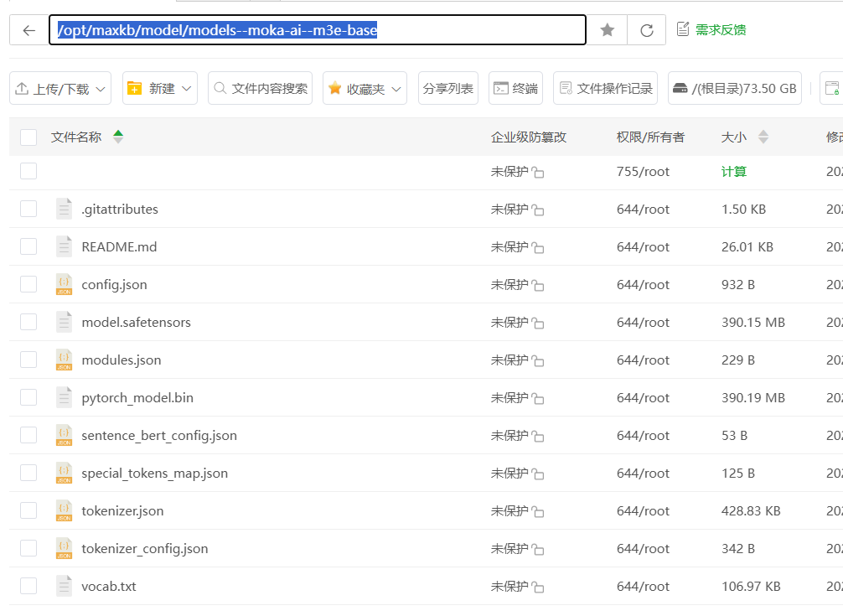Open the 新建 (new file) dropdown
This screenshot has height=616, width=843.
[x=159, y=87]
